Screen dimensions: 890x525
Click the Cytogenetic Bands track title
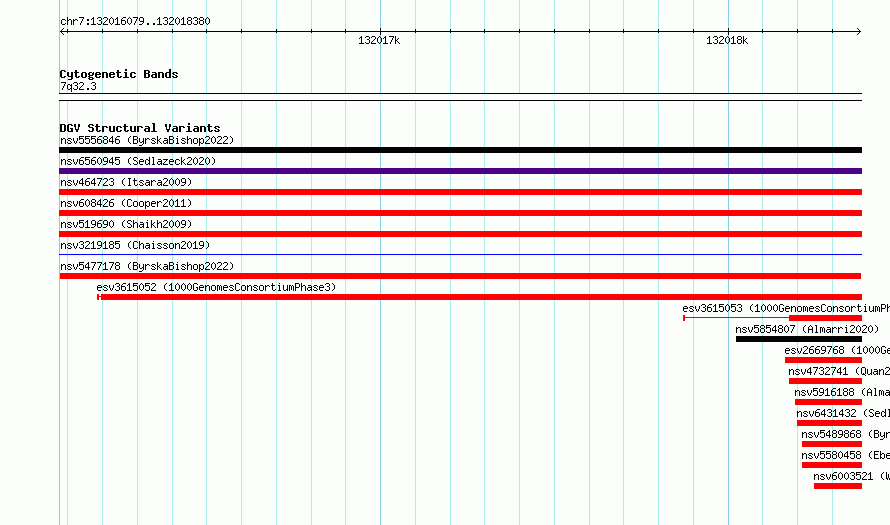[119, 74]
